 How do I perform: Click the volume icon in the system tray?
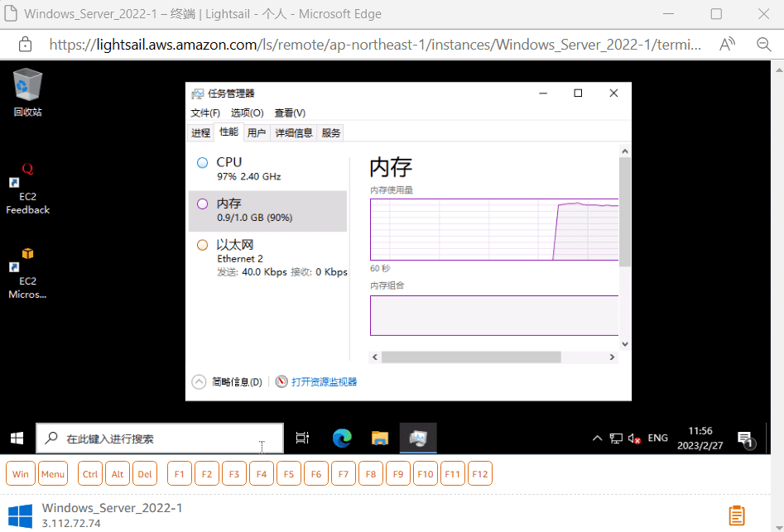(x=634, y=438)
